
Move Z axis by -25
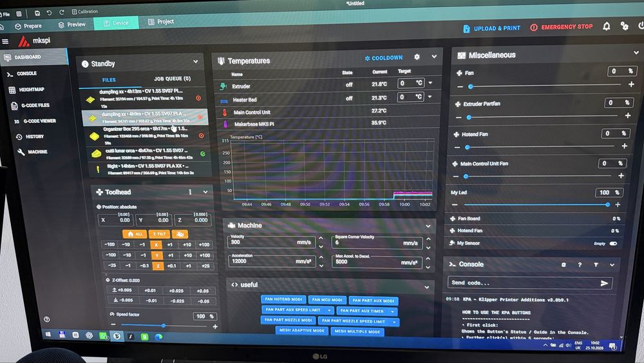111,266
